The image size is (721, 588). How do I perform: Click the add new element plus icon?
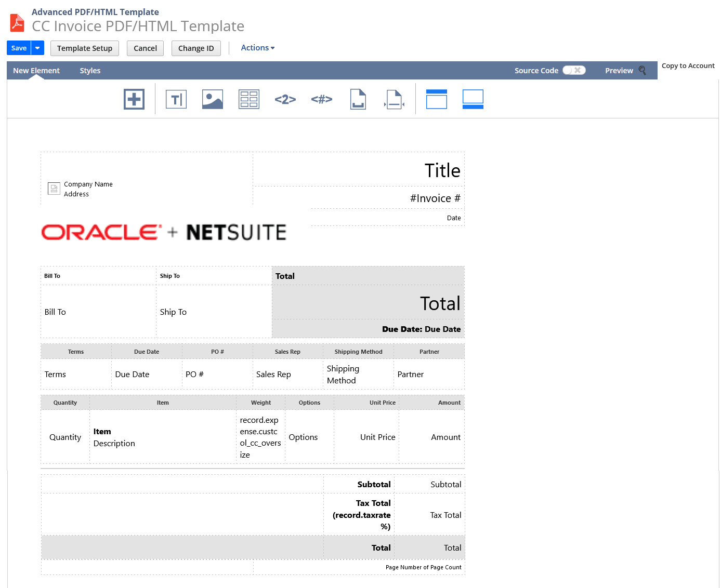click(x=134, y=99)
